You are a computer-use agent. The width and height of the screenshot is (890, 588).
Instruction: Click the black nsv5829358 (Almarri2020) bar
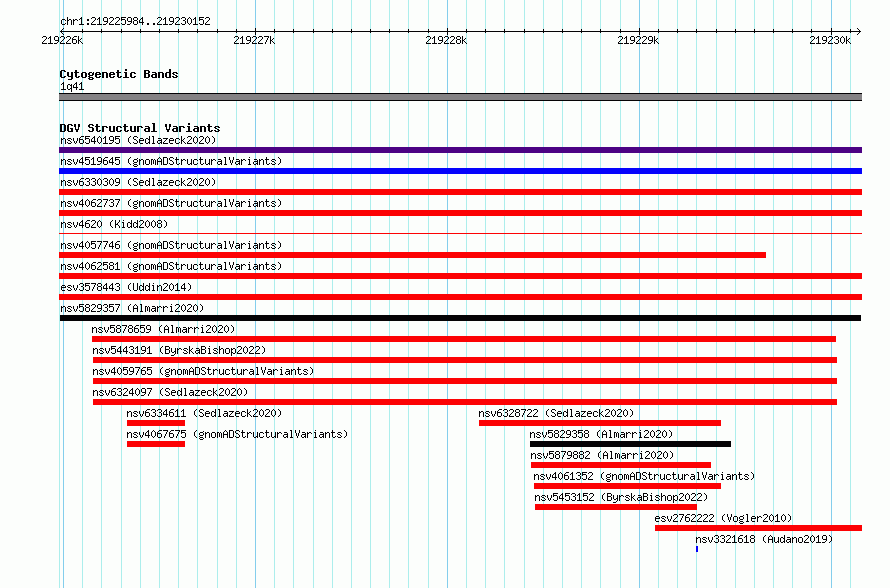coord(631,444)
